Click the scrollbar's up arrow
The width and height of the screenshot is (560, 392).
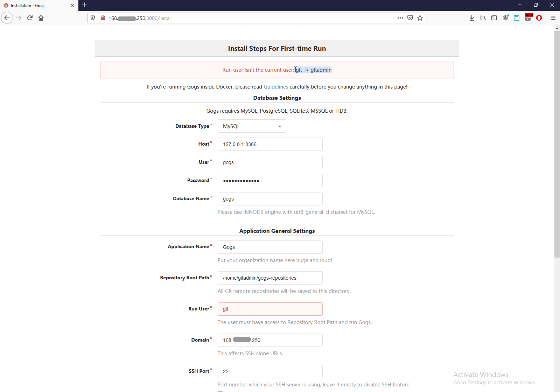click(x=557, y=28)
